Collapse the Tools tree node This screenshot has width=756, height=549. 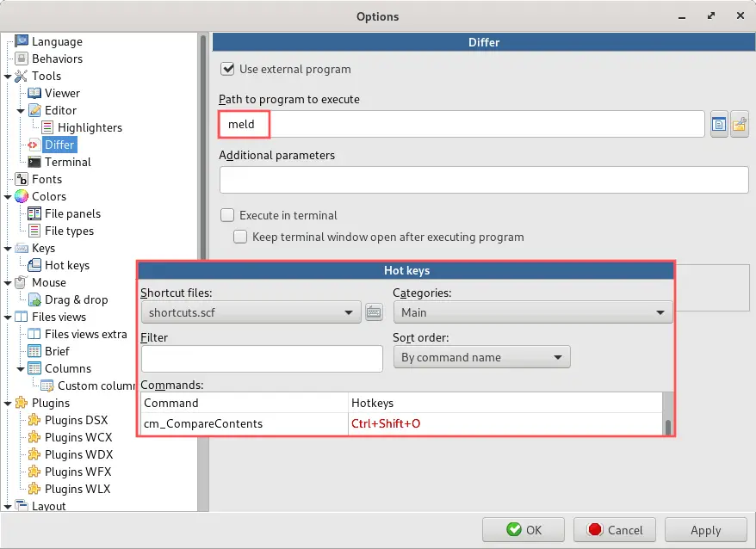click(8, 77)
